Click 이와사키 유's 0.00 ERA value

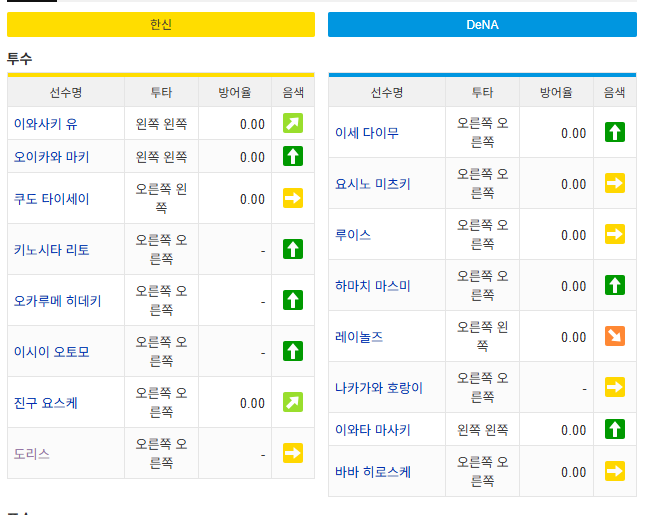pyautogui.click(x=252, y=124)
